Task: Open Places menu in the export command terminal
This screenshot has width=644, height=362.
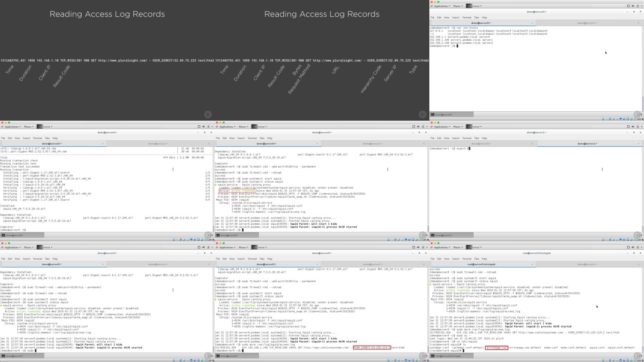Action: click(x=458, y=127)
